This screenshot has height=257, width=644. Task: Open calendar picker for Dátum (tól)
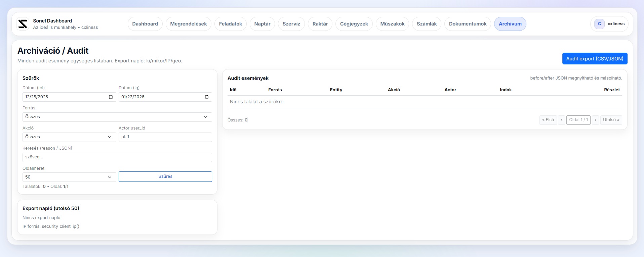111,97
